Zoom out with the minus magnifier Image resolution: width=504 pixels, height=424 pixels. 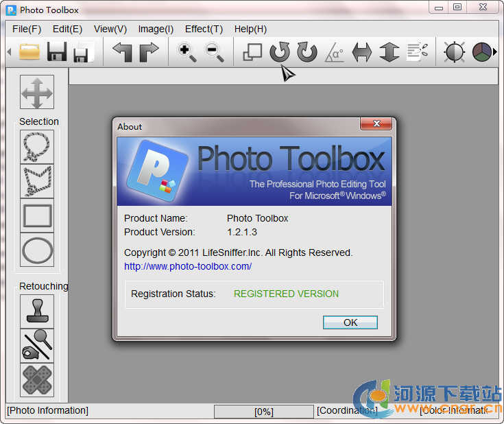click(214, 52)
